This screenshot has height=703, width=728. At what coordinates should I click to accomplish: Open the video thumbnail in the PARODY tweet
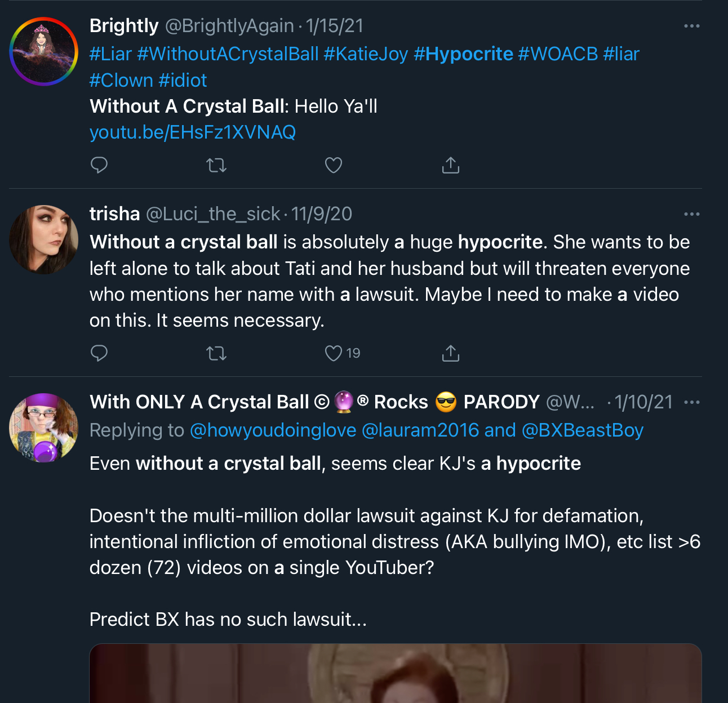point(396,673)
